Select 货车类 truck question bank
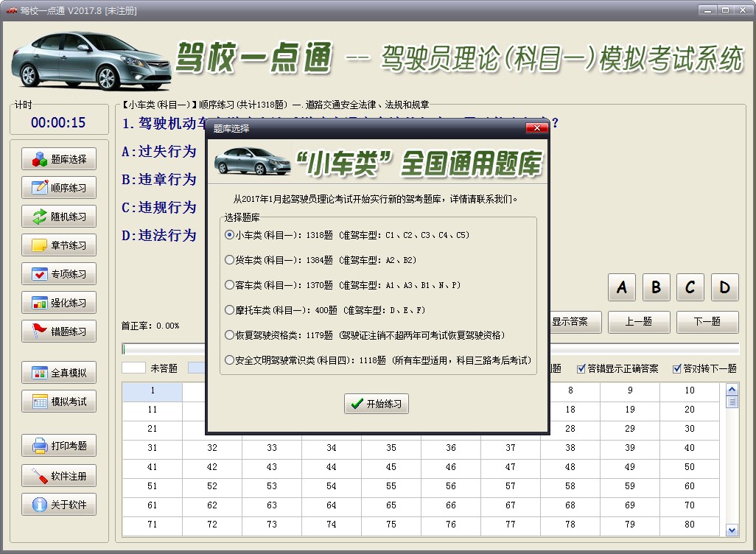The height and width of the screenshot is (554, 756). [228, 262]
